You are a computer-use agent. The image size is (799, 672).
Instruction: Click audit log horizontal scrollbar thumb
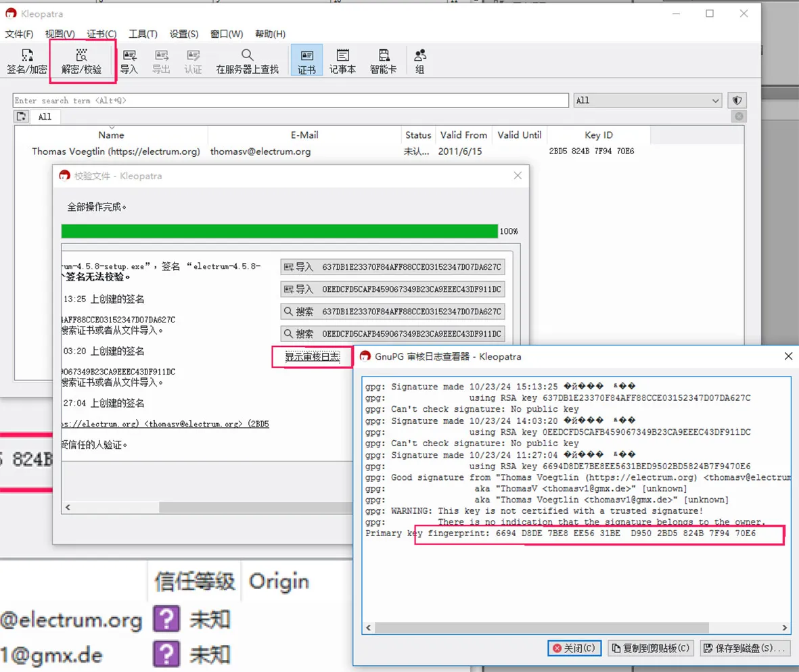click(542, 627)
